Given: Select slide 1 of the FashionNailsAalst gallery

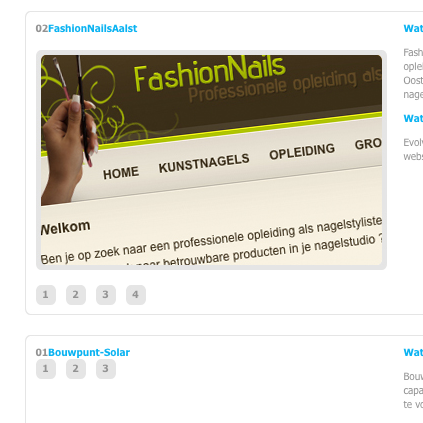Looking at the screenshot, I should click(x=46, y=295).
